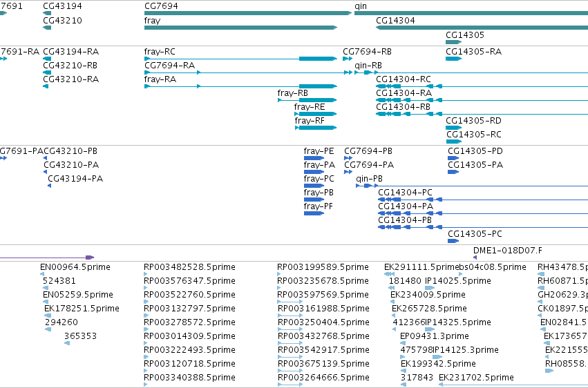588x388 pixels.
Task: Select the EN00964.5prime EST label
Action: click(x=75, y=267)
